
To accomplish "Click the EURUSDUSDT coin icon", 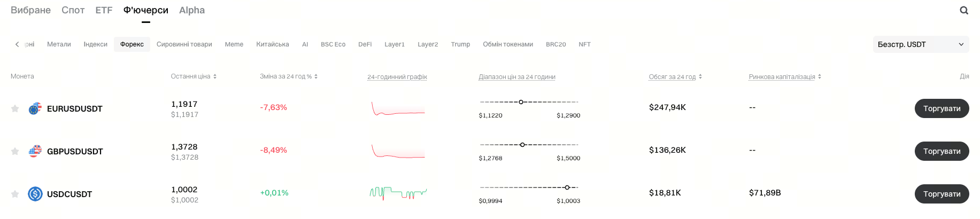I will (35, 108).
